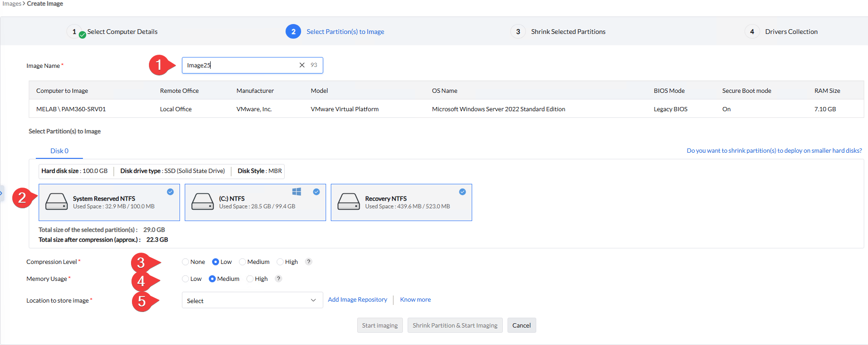Go to Select Computer Details step
The width and height of the screenshot is (868, 345).
[x=122, y=32]
